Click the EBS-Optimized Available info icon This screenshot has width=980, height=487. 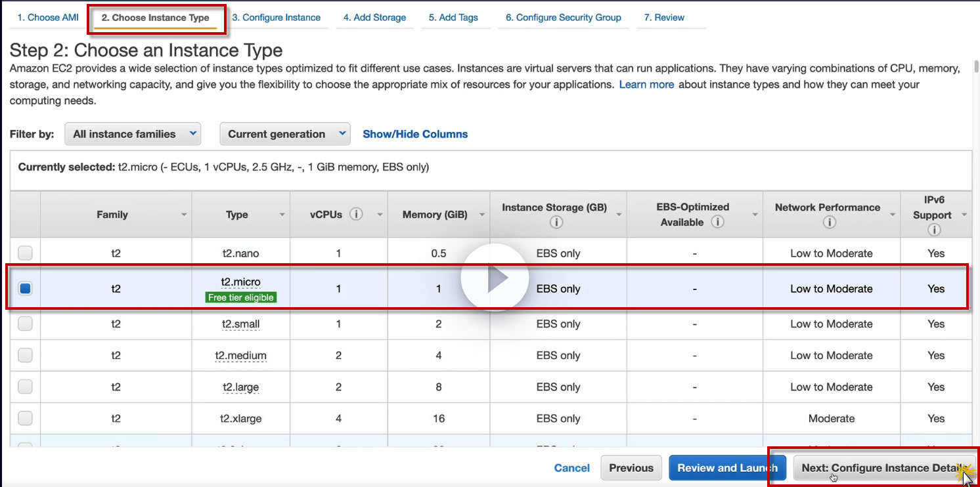pyautogui.click(x=718, y=222)
